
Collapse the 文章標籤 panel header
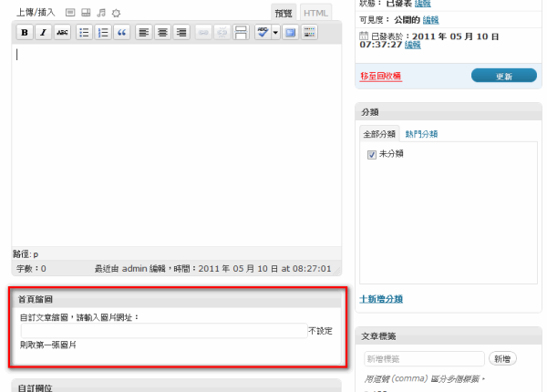point(449,336)
